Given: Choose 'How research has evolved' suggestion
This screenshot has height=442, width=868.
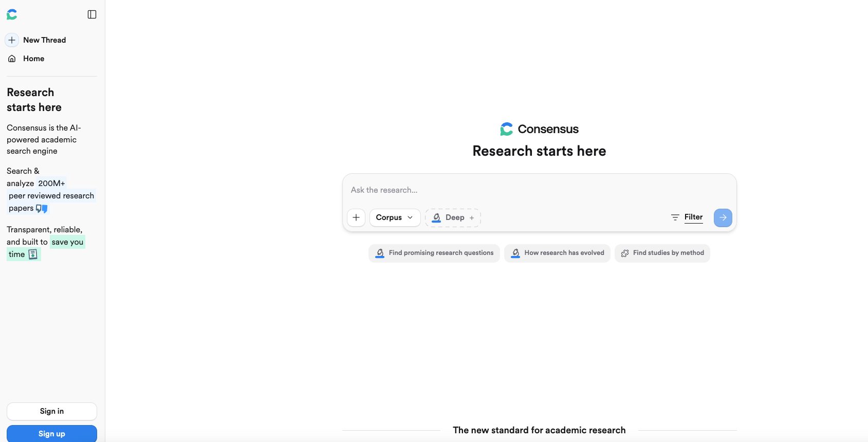Looking at the screenshot, I should [557, 253].
